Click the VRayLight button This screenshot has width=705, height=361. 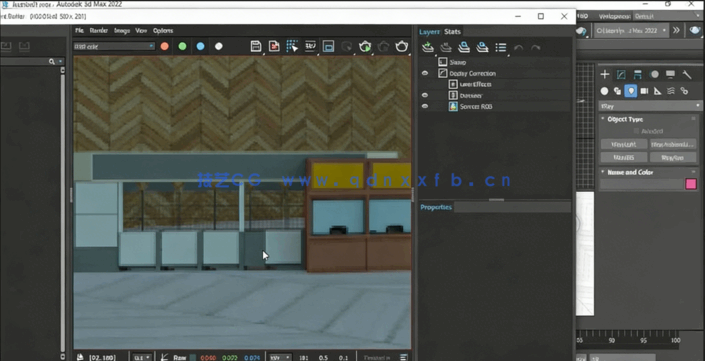pyautogui.click(x=624, y=144)
